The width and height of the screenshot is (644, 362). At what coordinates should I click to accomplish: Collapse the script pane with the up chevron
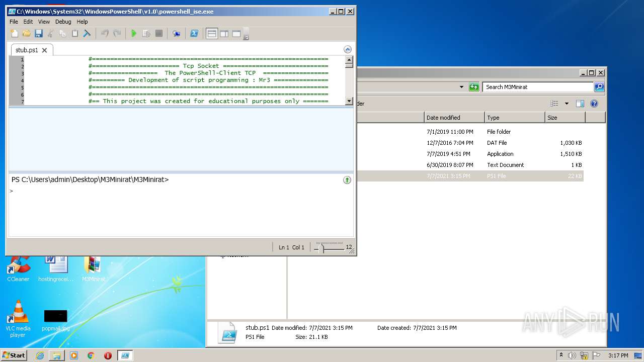point(348,49)
